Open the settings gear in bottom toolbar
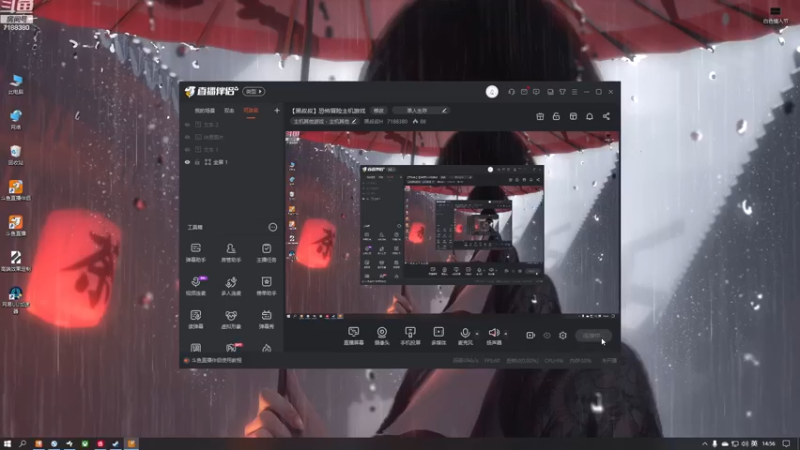The height and width of the screenshot is (450, 800). (563, 335)
